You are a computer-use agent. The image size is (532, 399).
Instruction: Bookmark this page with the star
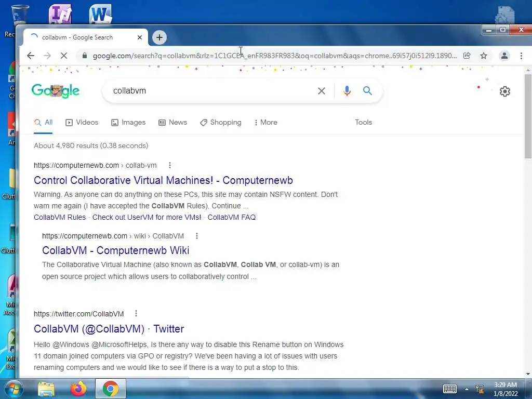(484, 56)
